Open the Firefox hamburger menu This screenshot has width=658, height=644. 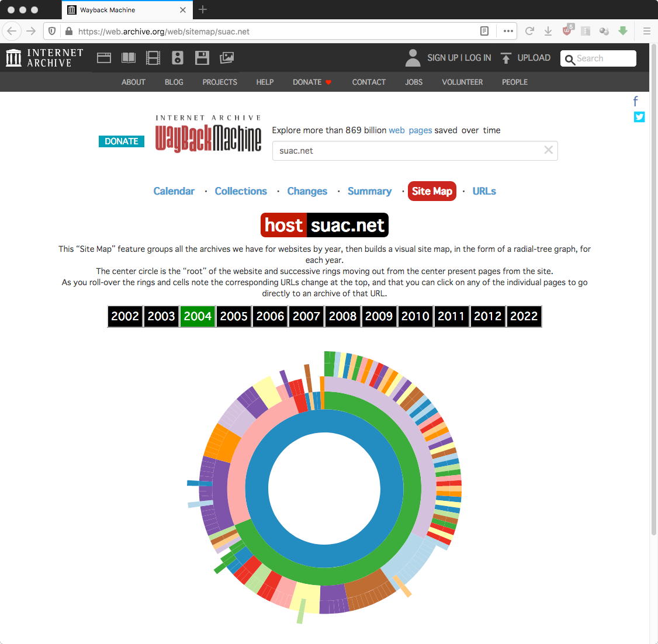click(x=647, y=31)
